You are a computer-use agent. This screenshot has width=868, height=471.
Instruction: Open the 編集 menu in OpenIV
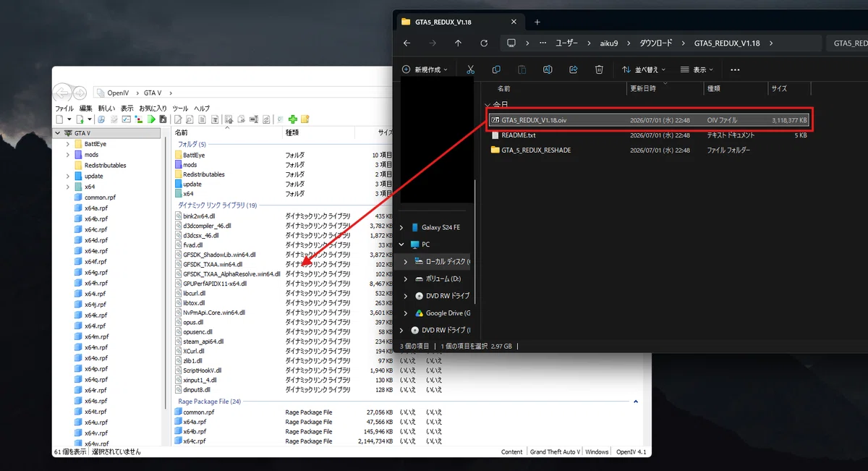pos(85,109)
